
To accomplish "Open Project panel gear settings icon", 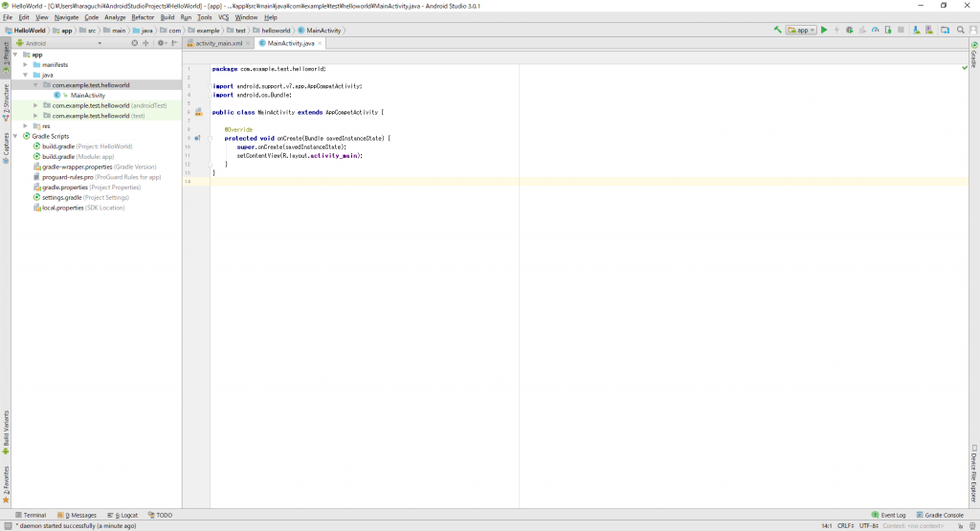I will point(161,43).
